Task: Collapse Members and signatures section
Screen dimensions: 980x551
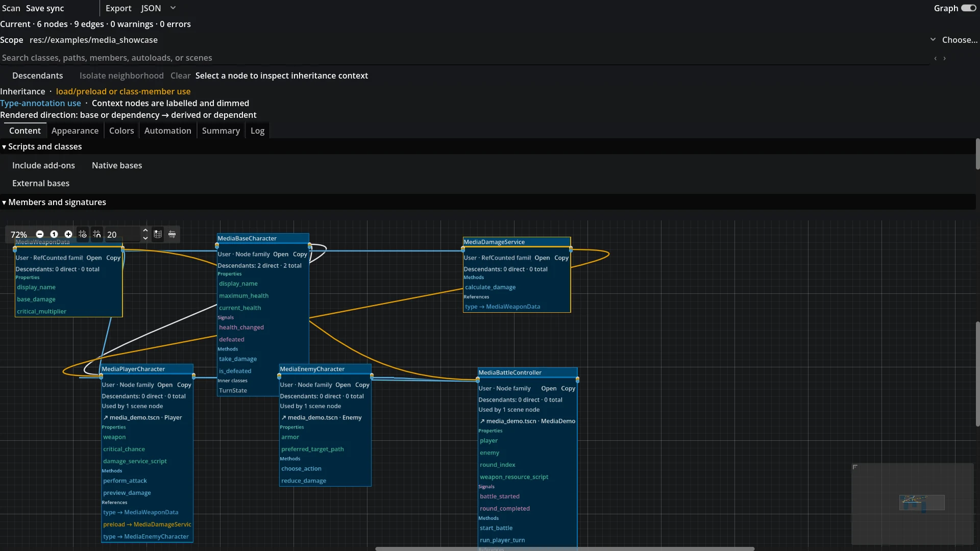Action: coord(54,202)
